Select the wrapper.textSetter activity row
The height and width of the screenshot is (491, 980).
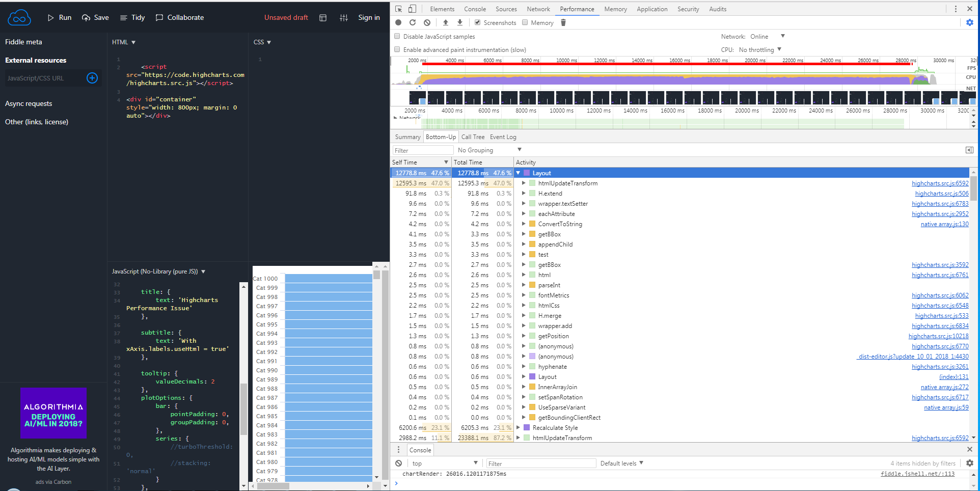(x=679, y=204)
